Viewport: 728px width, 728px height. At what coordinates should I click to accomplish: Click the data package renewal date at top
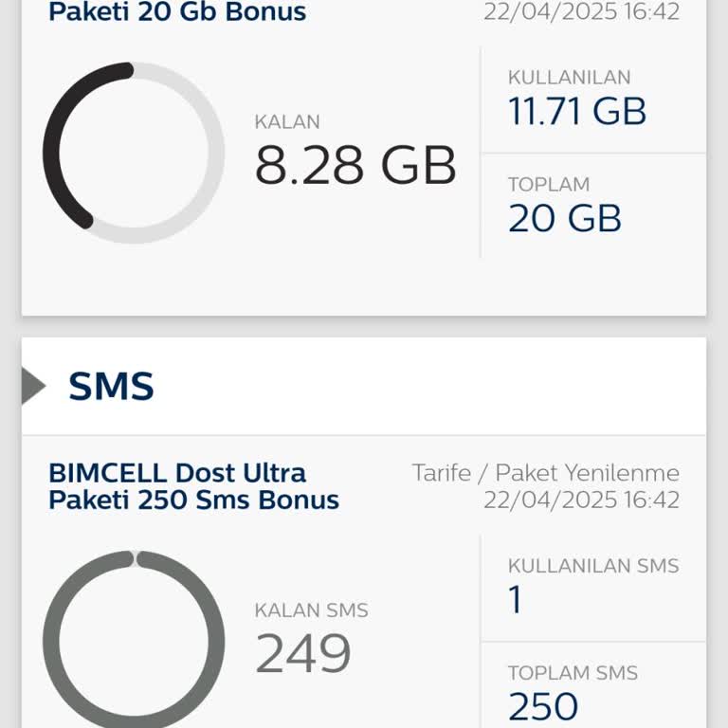(581, 12)
